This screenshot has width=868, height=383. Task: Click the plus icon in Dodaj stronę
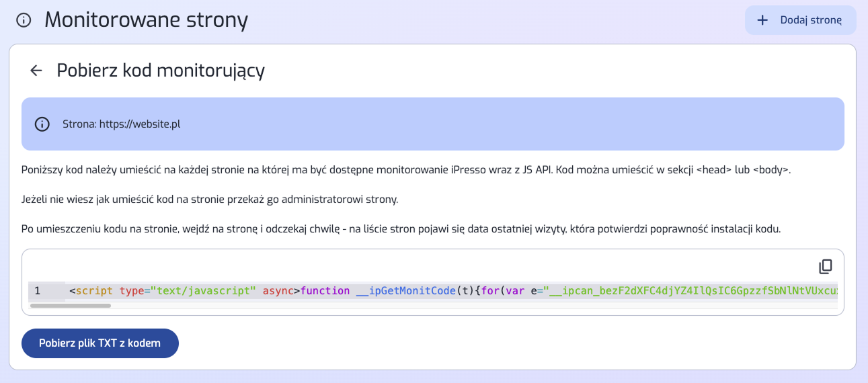(x=762, y=20)
